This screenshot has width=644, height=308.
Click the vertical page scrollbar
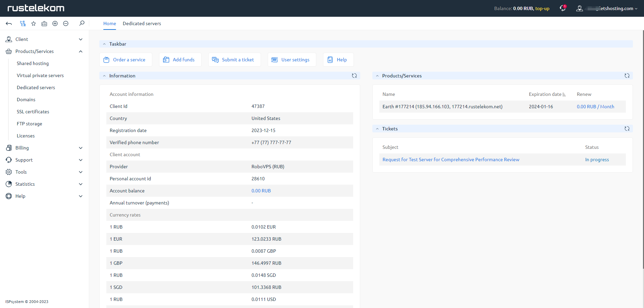tap(643, 149)
